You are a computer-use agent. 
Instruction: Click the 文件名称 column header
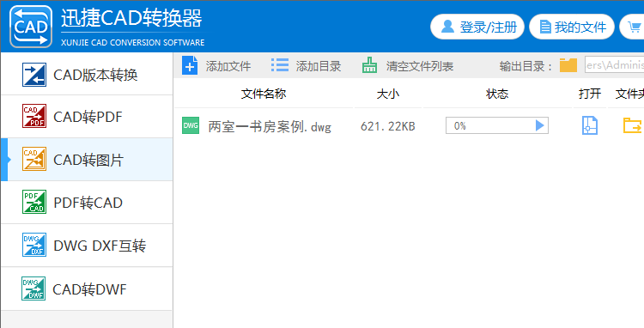click(x=264, y=94)
